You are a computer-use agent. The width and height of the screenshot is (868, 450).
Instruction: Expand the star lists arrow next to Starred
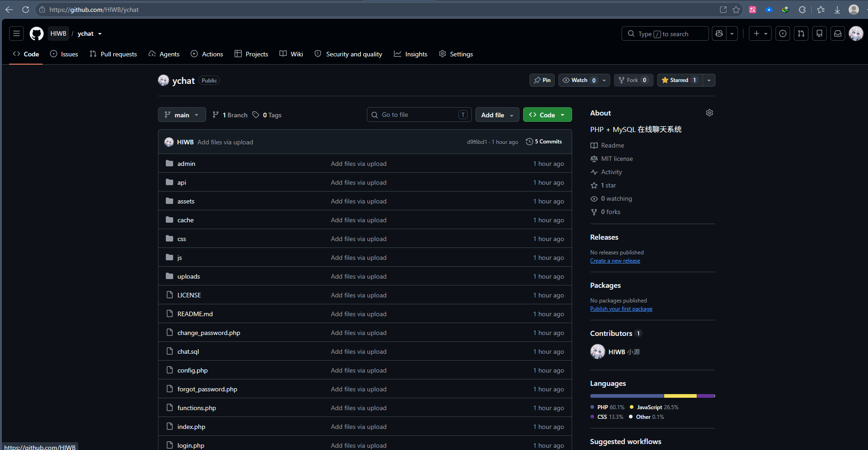pos(709,80)
